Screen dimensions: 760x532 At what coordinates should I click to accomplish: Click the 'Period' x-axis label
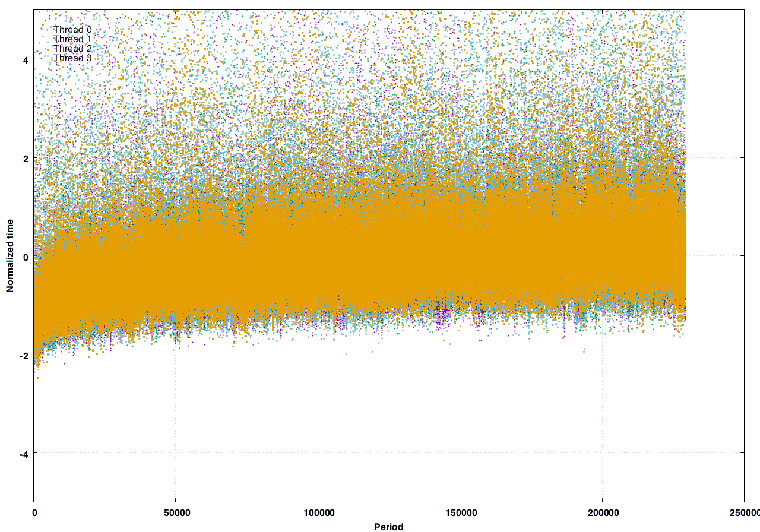[x=389, y=527]
